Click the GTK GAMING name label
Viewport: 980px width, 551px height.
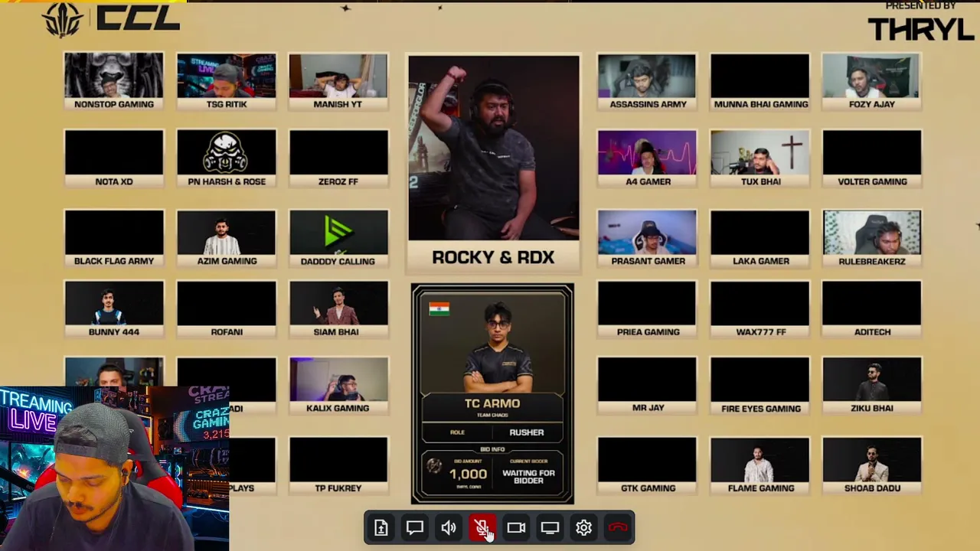648,488
